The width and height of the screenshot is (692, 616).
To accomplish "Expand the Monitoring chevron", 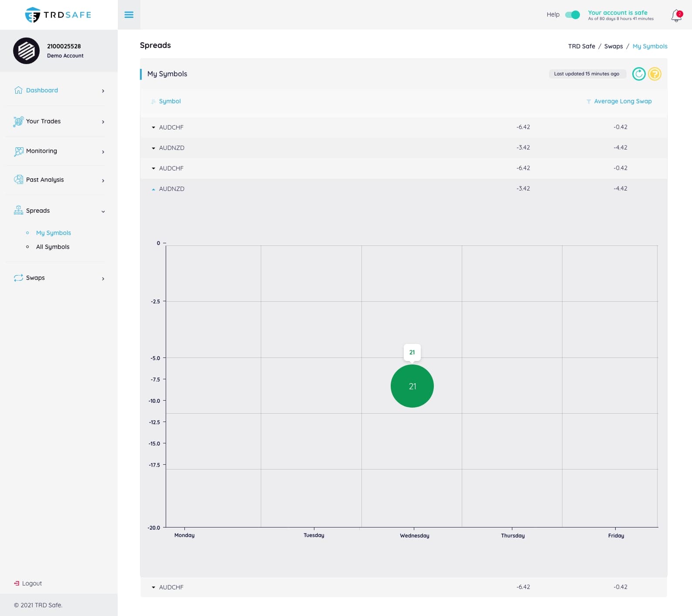I will 103,152.
